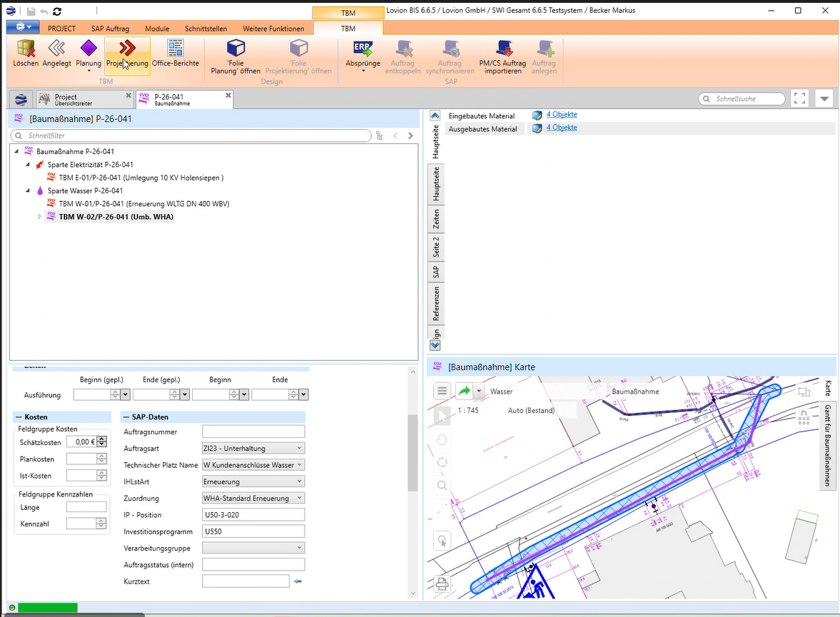Click the refresh icon in title bar
This screenshot has width=840, height=617.
tap(57, 11)
